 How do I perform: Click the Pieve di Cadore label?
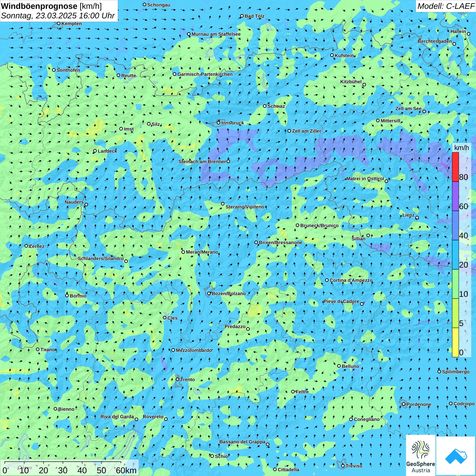point(341,301)
